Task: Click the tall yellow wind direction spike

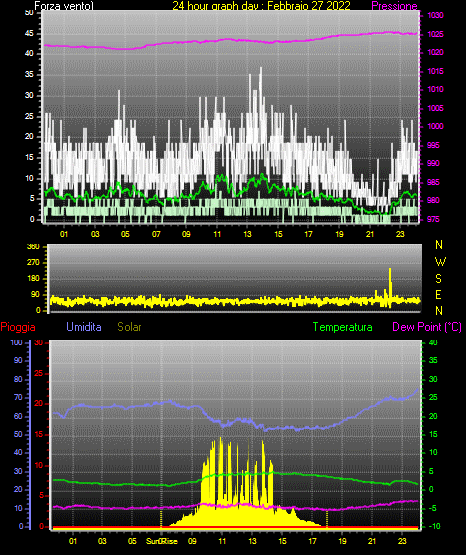Action: coord(390,287)
